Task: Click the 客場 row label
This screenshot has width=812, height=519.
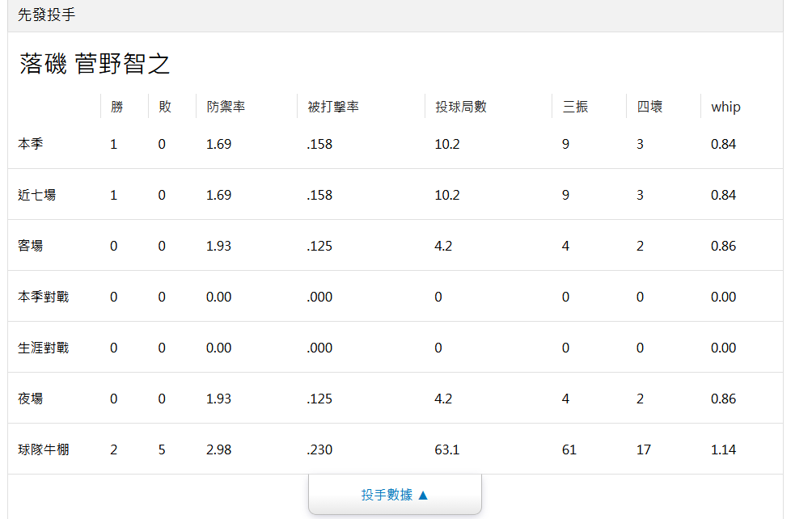Action: pyautogui.click(x=31, y=246)
